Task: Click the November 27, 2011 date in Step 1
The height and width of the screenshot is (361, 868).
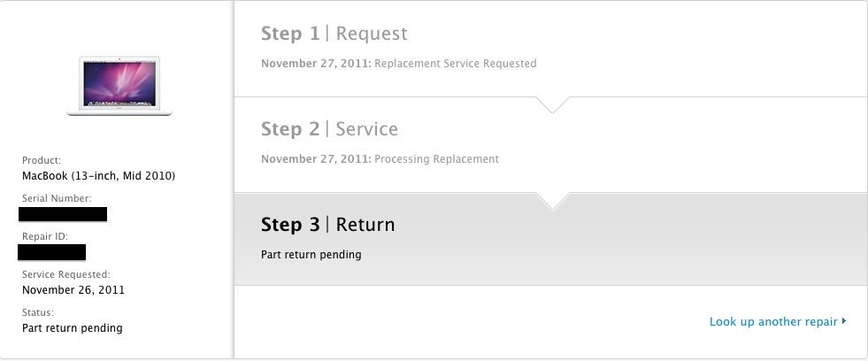Action: tap(316, 64)
